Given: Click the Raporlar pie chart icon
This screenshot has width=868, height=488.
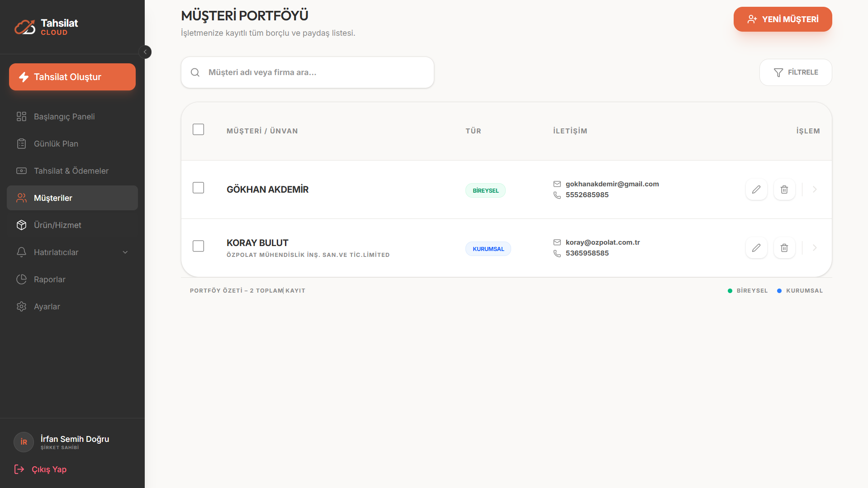Looking at the screenshot, I should pyautogui.click(x=21, y=280).
